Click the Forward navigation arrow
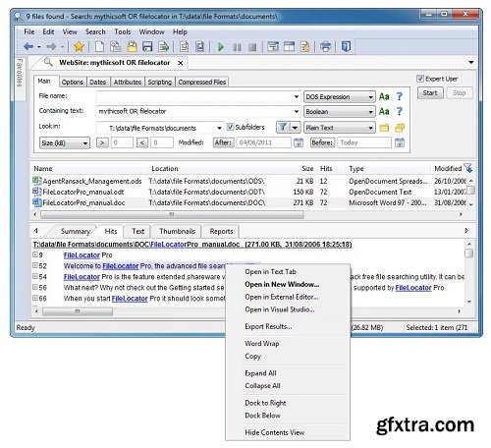This screenshot has height=448, width=491. [x=51, y=47]
